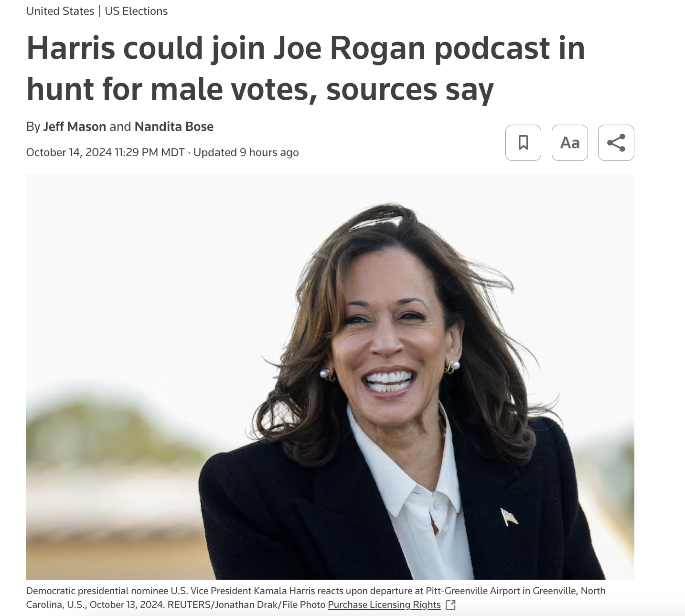The height and width of the screenshot is (616, 685).
Task: Click the external link icon beside Licensing Rights
Action: click(450, 605)
